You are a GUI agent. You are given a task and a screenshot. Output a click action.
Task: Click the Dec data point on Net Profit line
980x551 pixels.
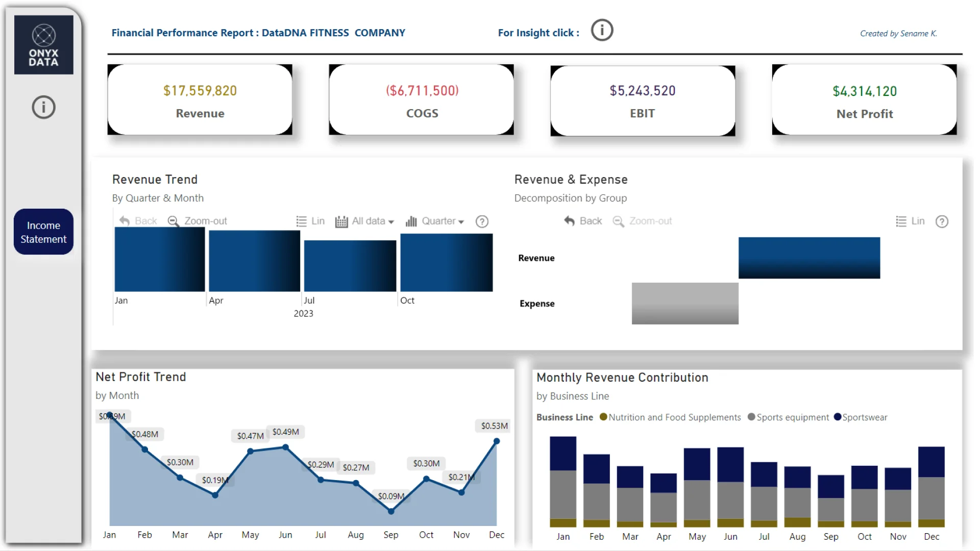(497, 441)
